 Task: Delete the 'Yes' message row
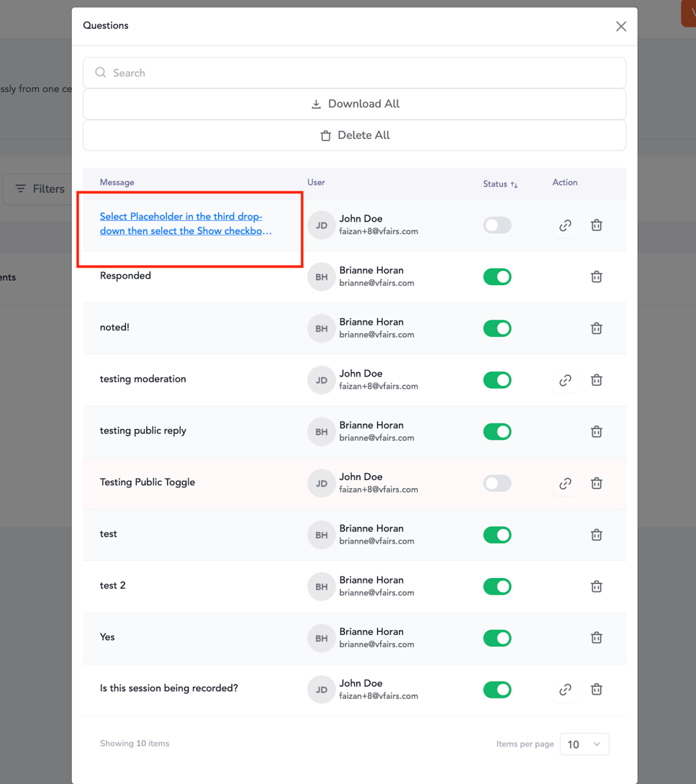click(597, 638)
